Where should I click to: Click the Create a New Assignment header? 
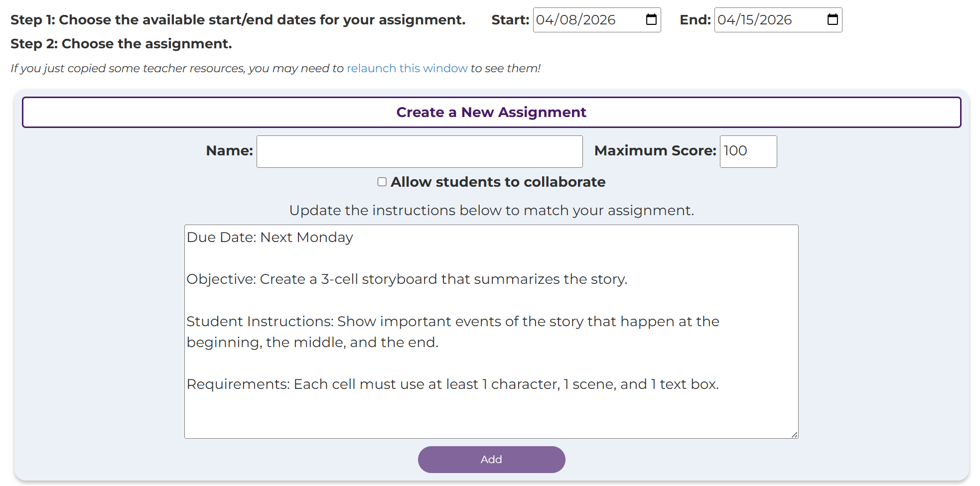coord(491,113)
